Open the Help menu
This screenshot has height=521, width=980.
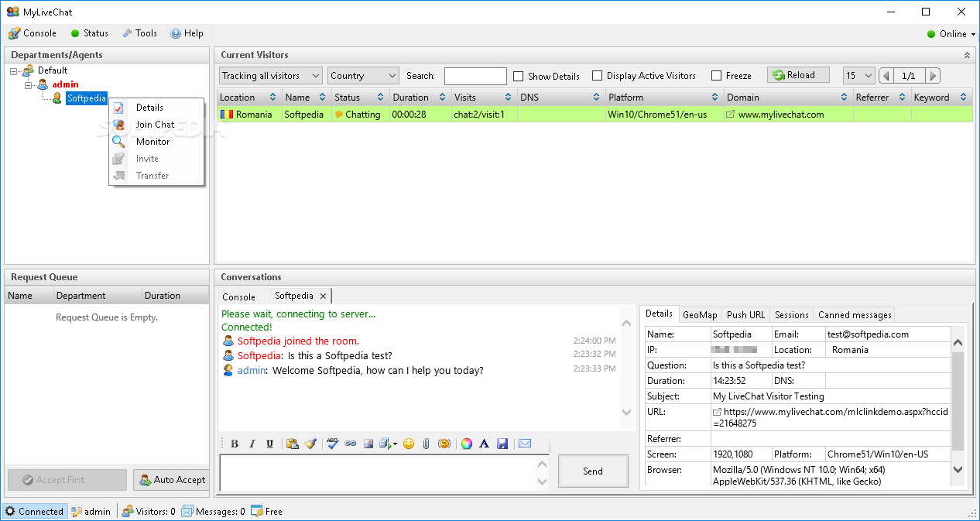tap(187, 33)
